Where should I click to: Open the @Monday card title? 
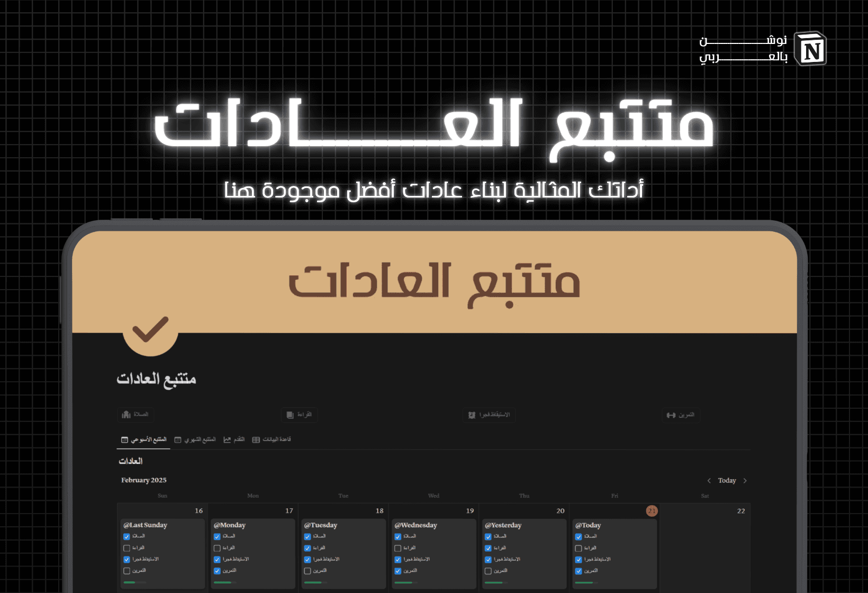click(230, 525)
